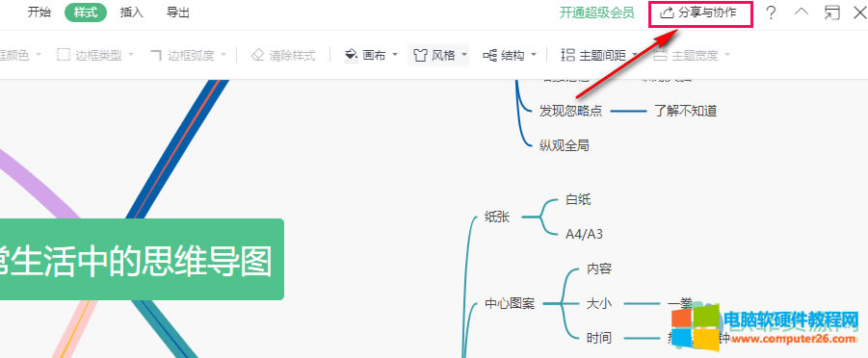Select the 纸张 node
The width and height of the screenshot is (868, 358).
coord(496,217)
